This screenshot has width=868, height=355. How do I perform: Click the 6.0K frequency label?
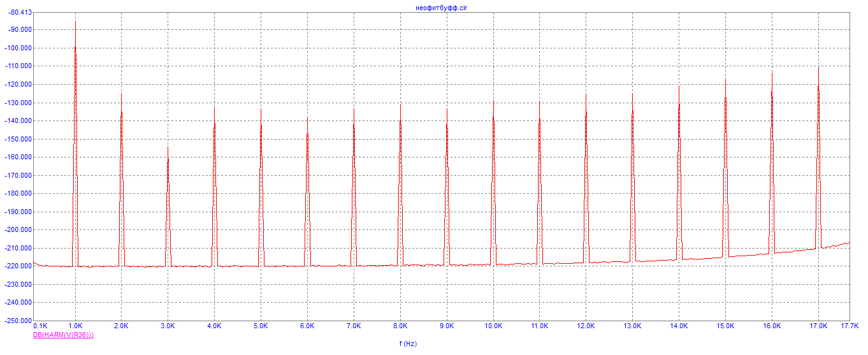[307, 326]
